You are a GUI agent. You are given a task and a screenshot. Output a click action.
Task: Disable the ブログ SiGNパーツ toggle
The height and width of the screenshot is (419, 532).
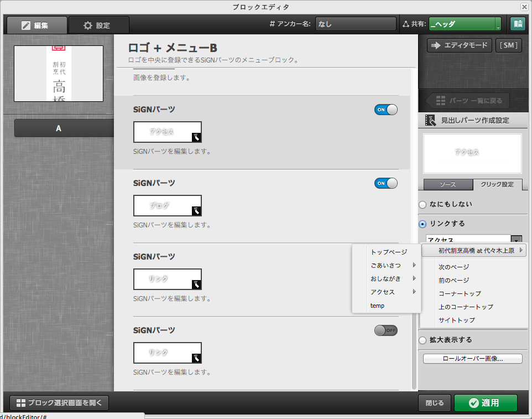pyautogui.click(x=385, y=183)
